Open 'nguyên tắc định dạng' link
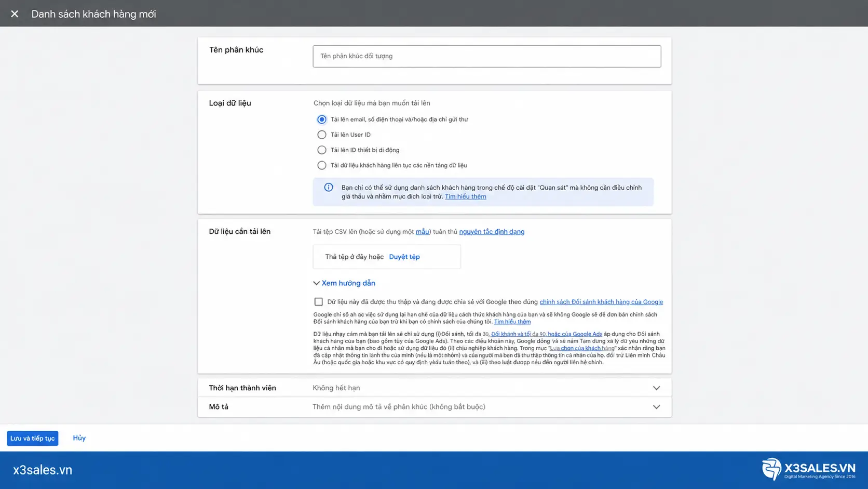The width and height of the screenshot is (868, 489). 492,232
